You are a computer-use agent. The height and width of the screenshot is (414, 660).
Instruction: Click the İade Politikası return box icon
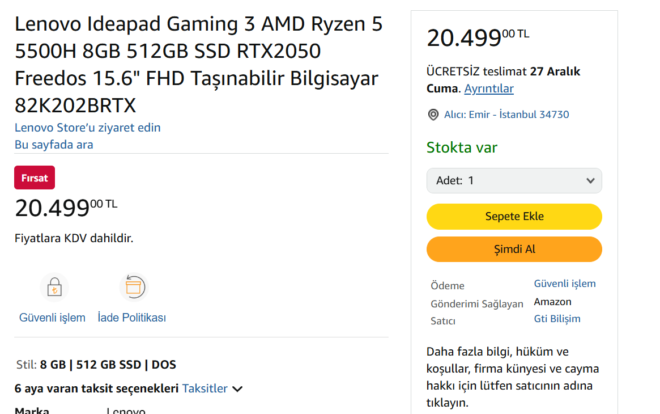[133, 287]
